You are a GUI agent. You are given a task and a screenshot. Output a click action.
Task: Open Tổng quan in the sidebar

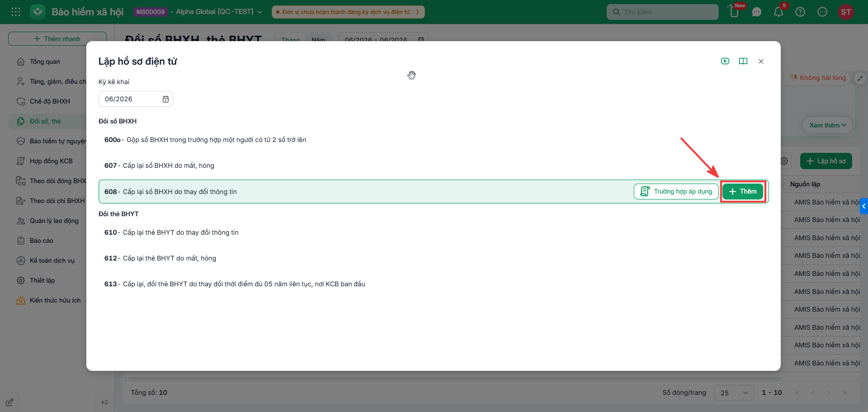pyautogui.click(x=45, y=62)
